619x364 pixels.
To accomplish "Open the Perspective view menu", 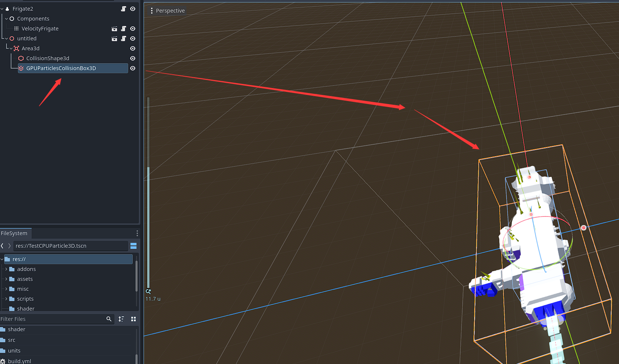I will coord(167,11).
